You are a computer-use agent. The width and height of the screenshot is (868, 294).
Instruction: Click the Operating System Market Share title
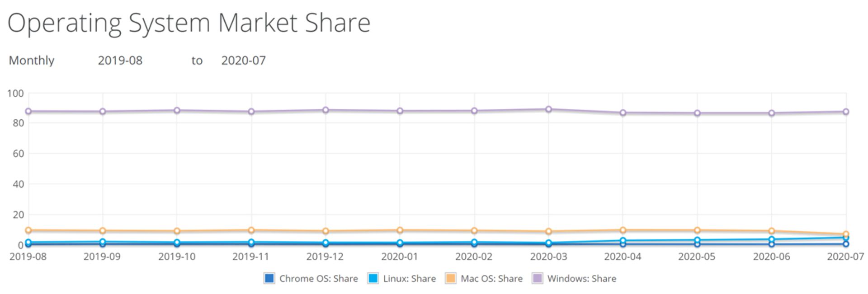coord(189,23)
